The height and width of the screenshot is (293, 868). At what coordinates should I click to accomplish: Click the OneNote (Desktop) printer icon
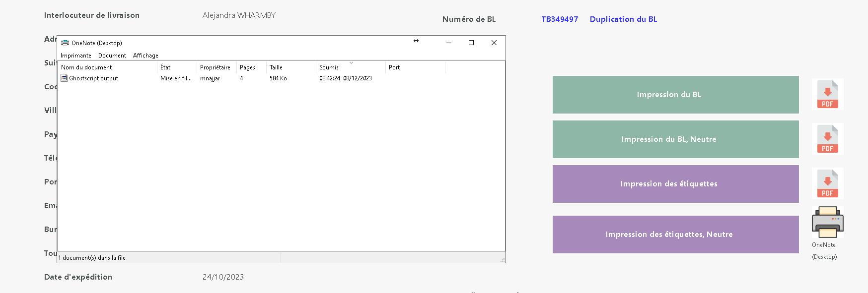click(827, 222)
